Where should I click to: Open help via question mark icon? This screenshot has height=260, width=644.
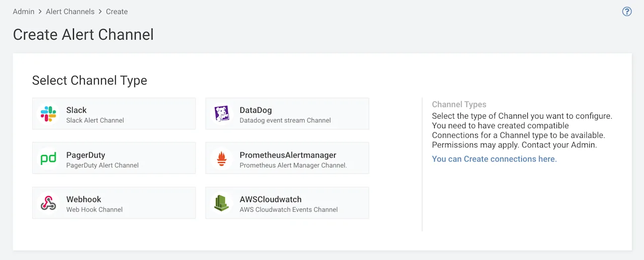point(627,12)
